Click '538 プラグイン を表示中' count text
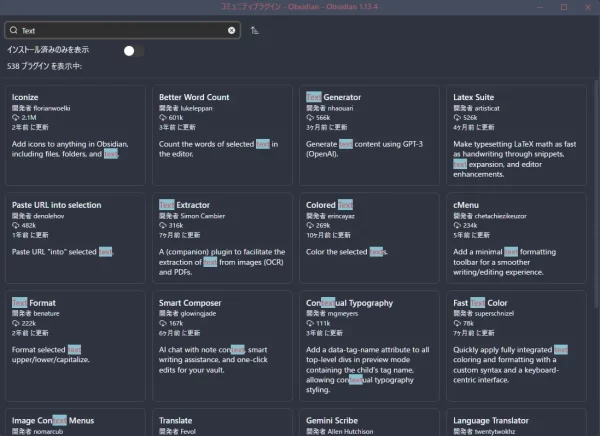The width and height of the screenshot is (600, 436). (44, 66)
